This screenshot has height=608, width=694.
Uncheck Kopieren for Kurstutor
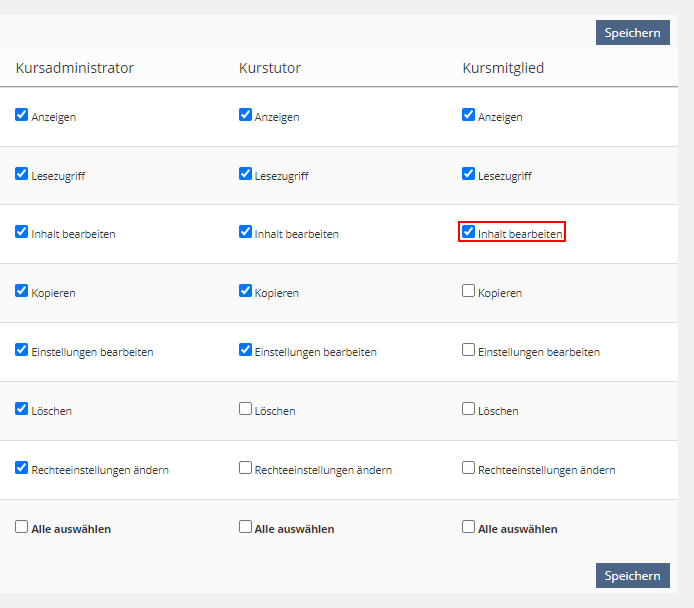(x=245, y=291)
